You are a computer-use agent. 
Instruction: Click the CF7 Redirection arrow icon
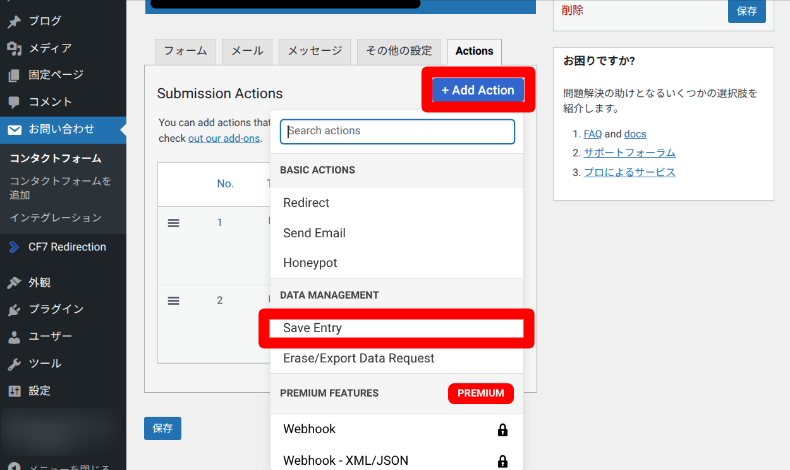point(14,247)
